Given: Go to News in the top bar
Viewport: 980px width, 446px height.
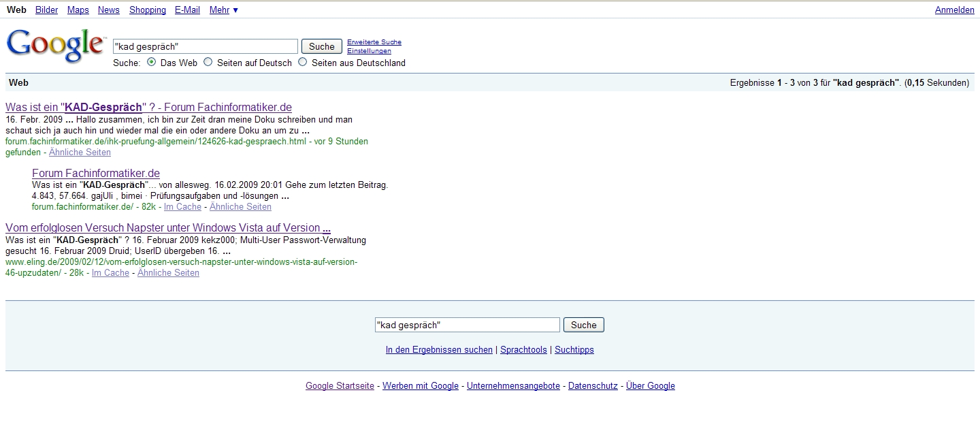Looking at the screenshot, I should [109, 10].
